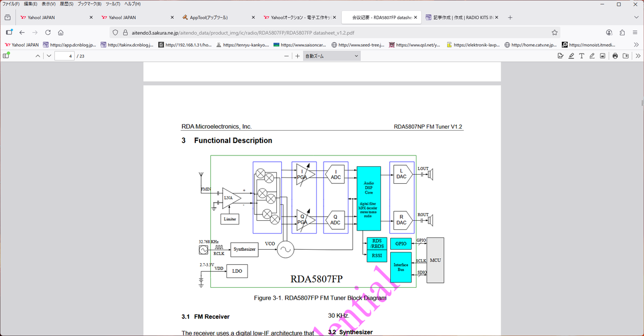The height and width of the screenshot is (336, 644).
Task: Show overflow bookmarks with double chevron
Action: click(x=637, y=45)
